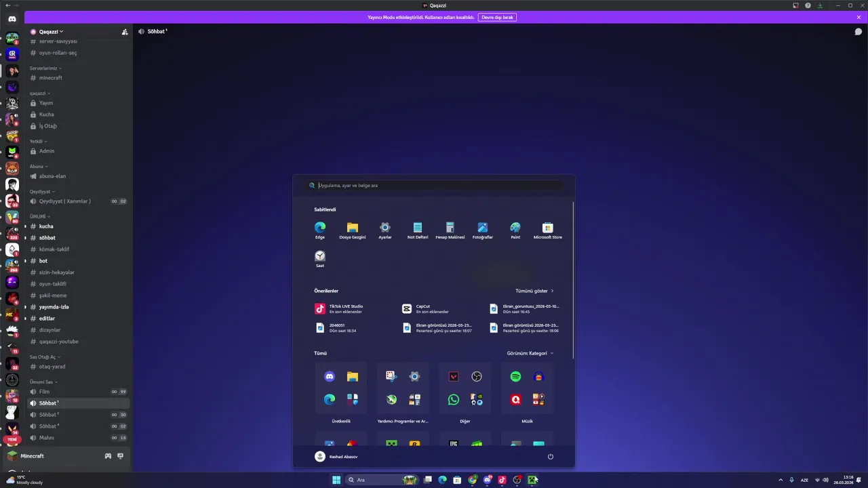Open Microsoft Store on taskbar

[x=457, y=480]
